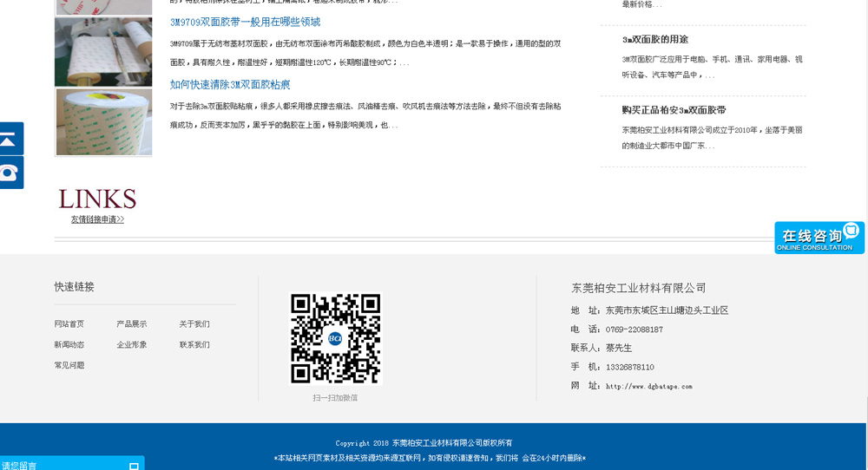
Task: Open article 3M9709双面胶带一般用在哪些领域
Action: [x=246, y=23]
